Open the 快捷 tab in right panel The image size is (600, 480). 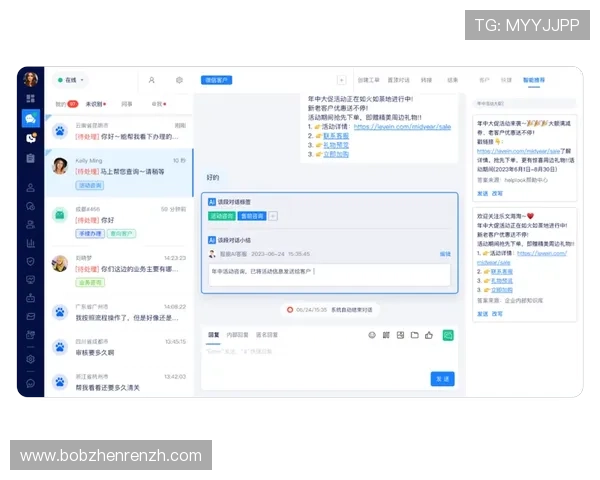506,80
